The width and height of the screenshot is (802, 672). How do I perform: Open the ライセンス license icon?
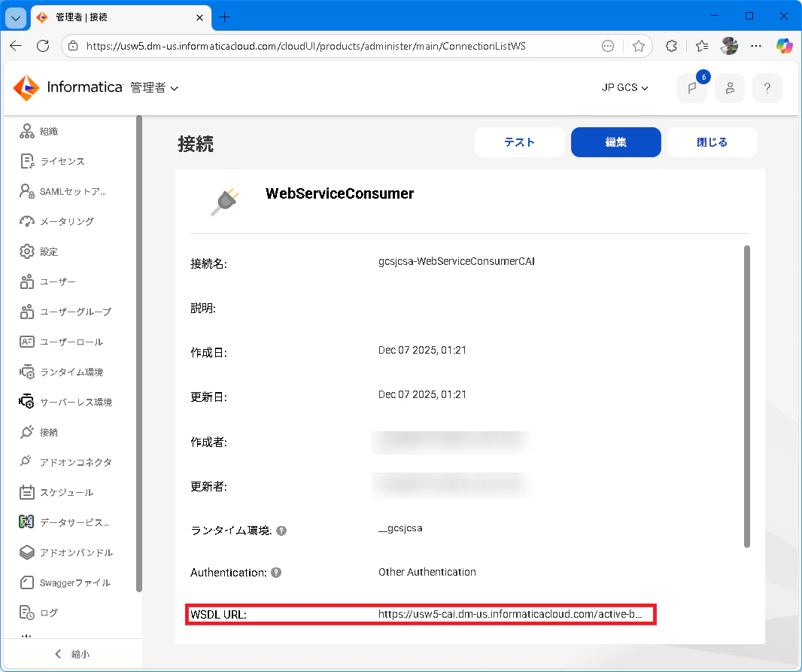pyautogui.click(x=26, y=161)
